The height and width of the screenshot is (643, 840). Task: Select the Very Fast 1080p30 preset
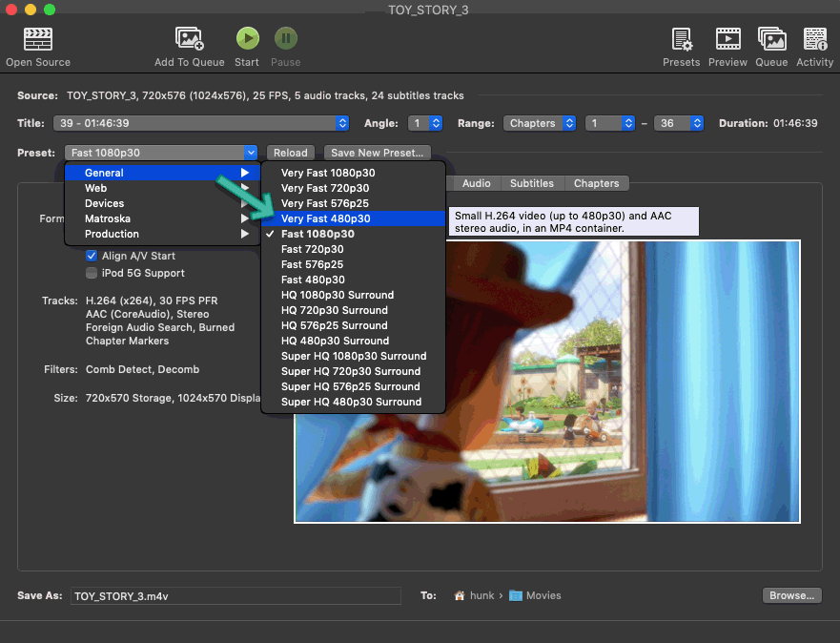click(354, 173)
